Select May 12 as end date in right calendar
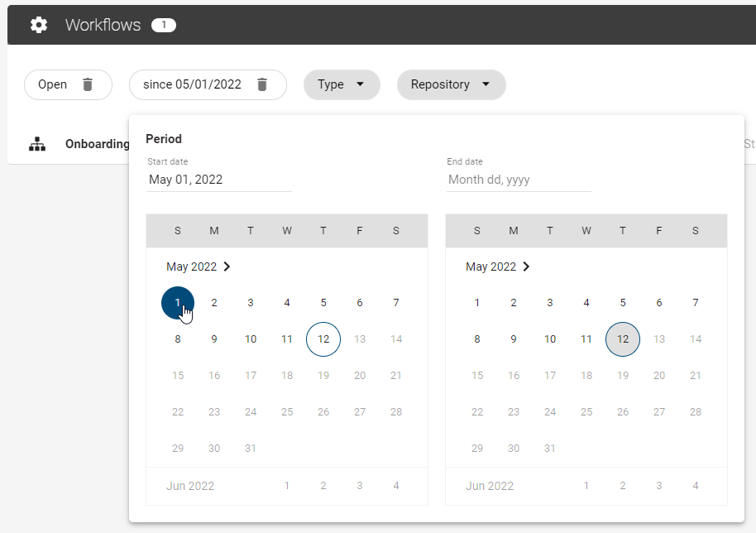Screen dimensions: 756x533 click(x=623, y=339)
